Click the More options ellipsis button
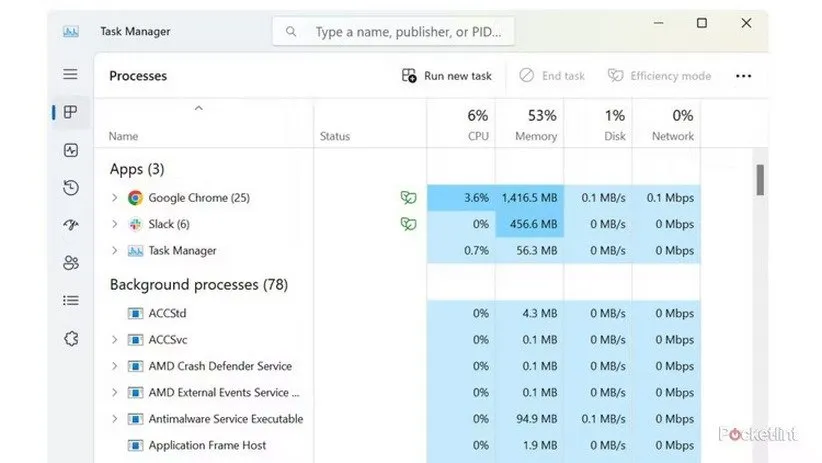Screen dimensions: 822x463 point(743,76)
